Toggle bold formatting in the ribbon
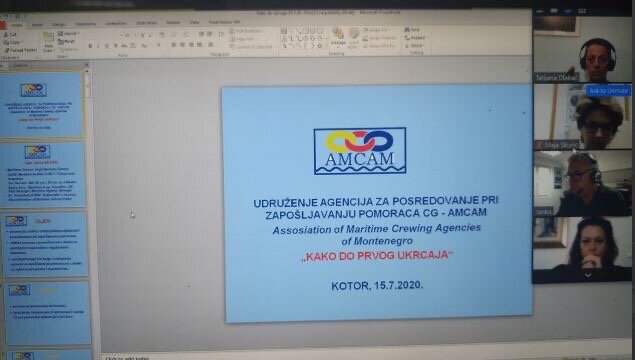 pos(90,46)
